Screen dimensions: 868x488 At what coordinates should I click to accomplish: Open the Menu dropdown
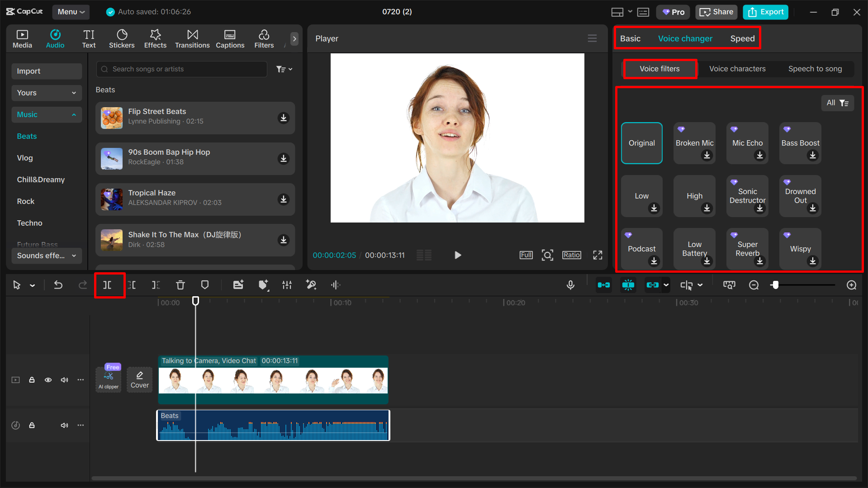tap(71, 12)
